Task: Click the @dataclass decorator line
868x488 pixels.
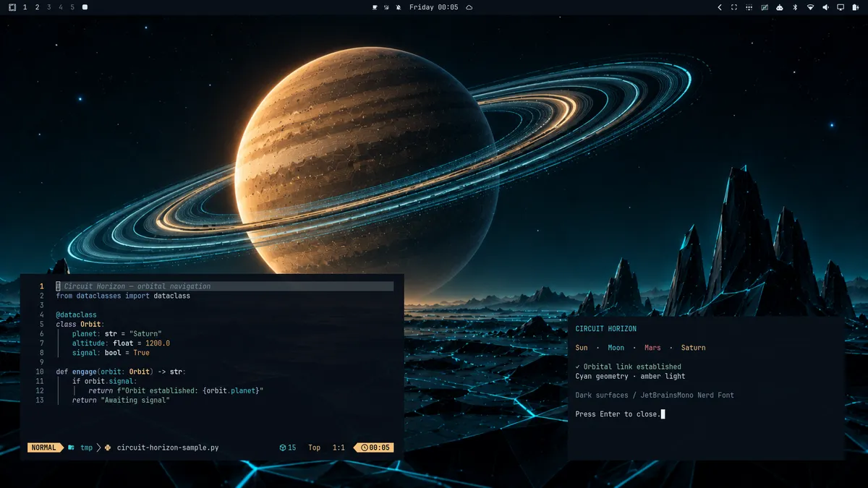Action: coord(76,315)
